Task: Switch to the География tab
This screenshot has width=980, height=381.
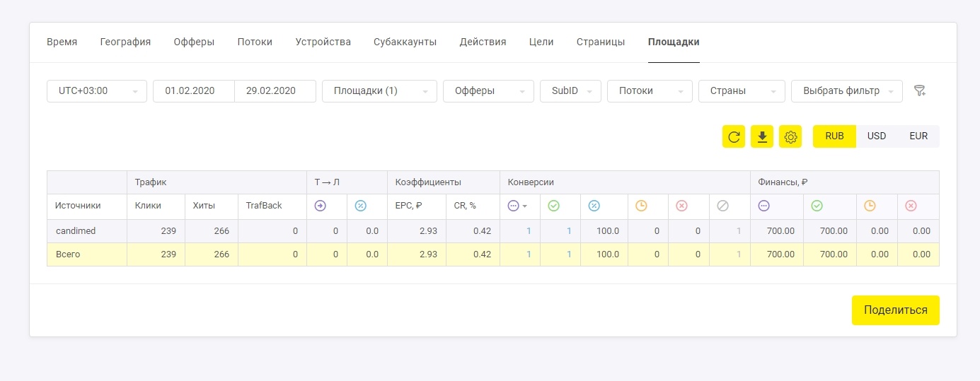Action: click(x=125, y=42)
